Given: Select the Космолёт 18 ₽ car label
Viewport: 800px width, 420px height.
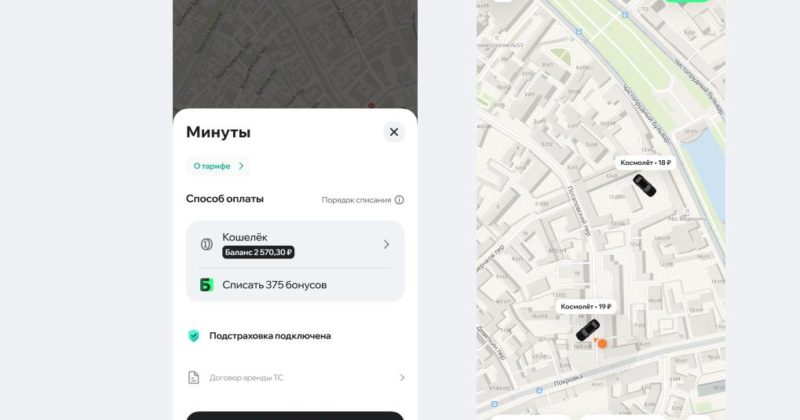Looking at the screenshot, I should click(x=645, y=163).
